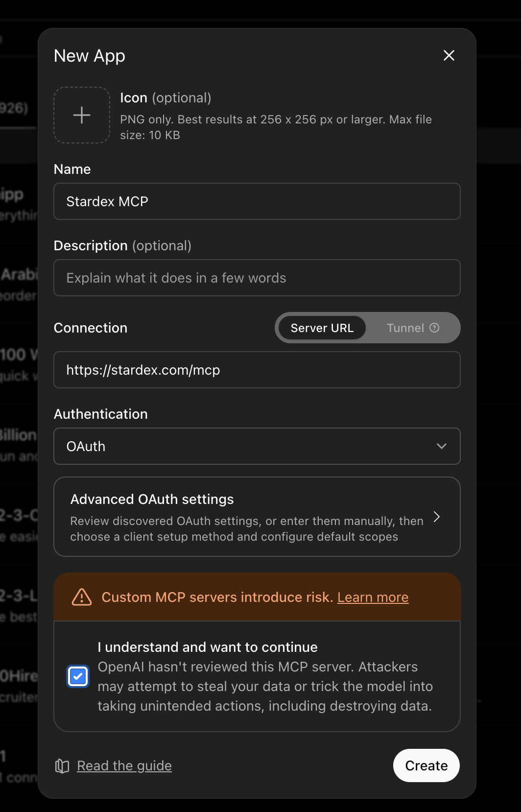Focus the Description text field
Viewport: 521px width, 812px height.
pyautogui.click(x=257, y=278)
